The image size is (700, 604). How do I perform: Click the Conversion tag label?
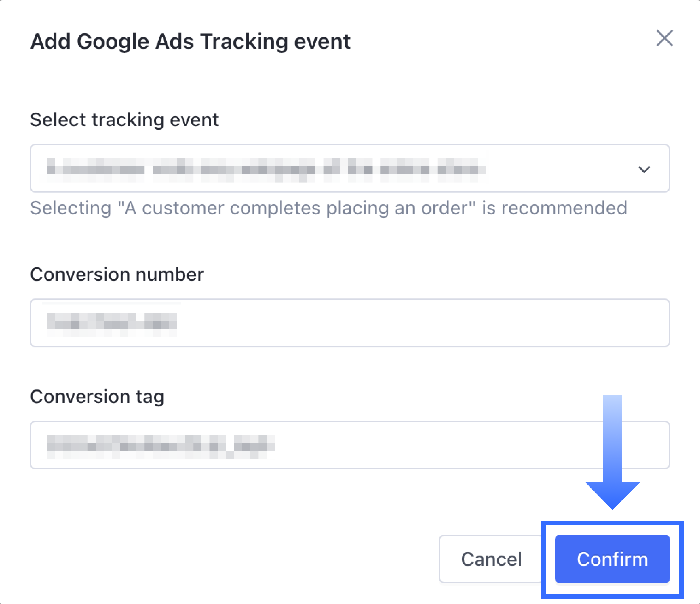[97, 396]
